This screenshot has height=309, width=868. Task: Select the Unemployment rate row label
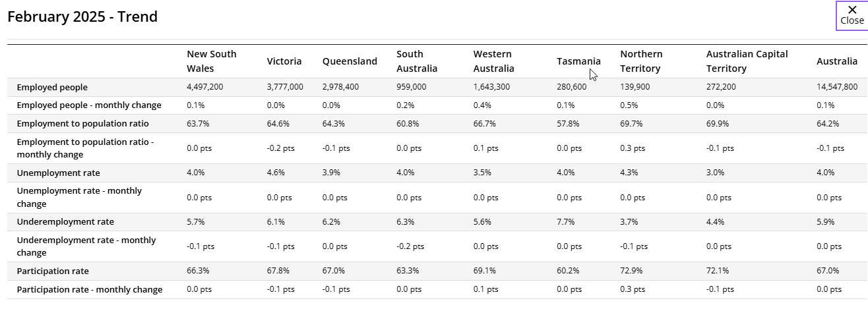[x=59, y=173]
